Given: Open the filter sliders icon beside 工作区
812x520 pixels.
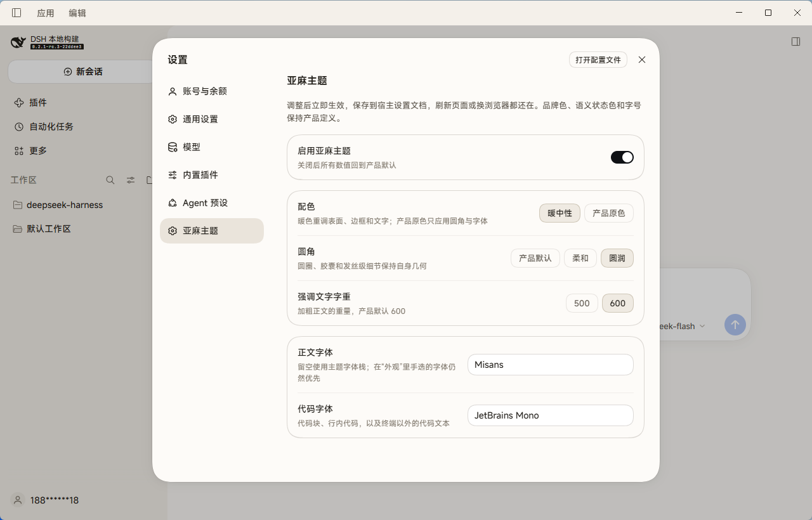Looking at the screenshot, I should tap(131, 180).
